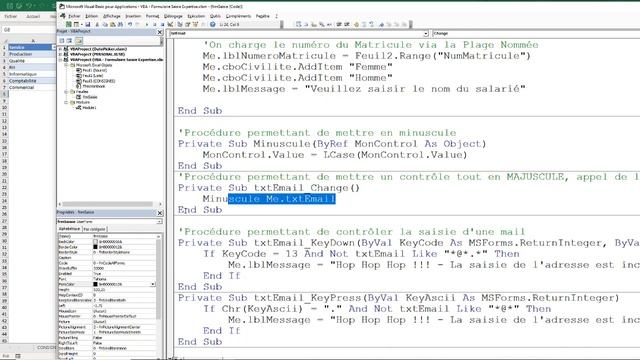This screenshot has height=360, width=640.
Task: Click the Excel Name Box field
Action: pyautogui.click(x=28, y=30)
